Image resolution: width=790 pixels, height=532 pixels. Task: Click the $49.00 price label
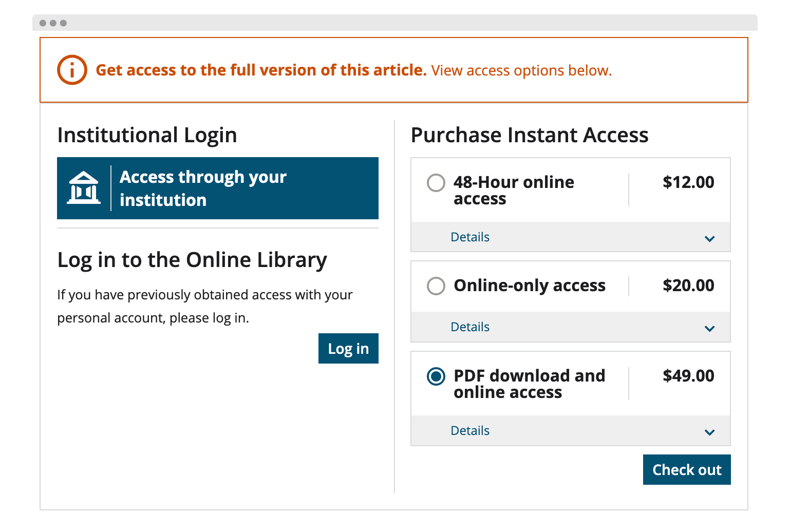[x=689, y=376]
